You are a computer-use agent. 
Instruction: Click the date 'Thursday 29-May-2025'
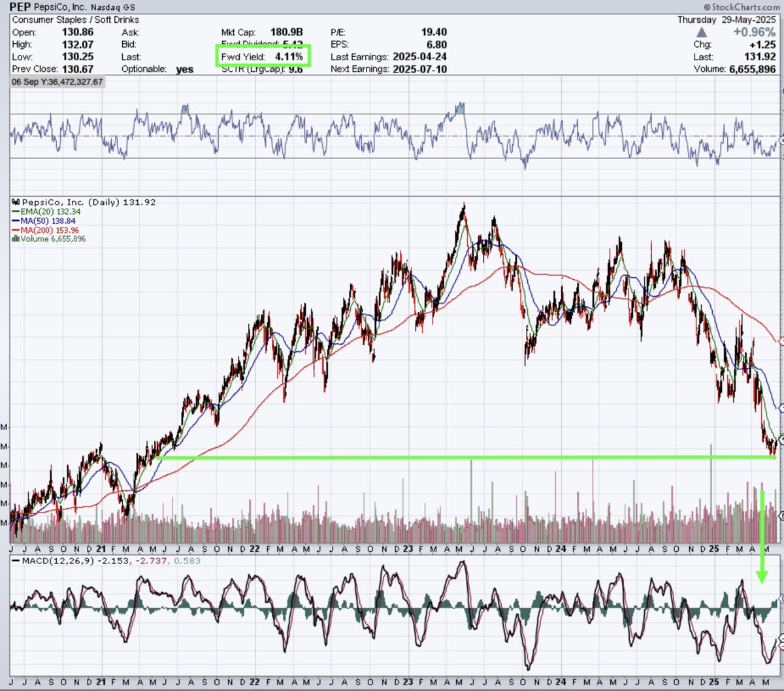(727, 20)
